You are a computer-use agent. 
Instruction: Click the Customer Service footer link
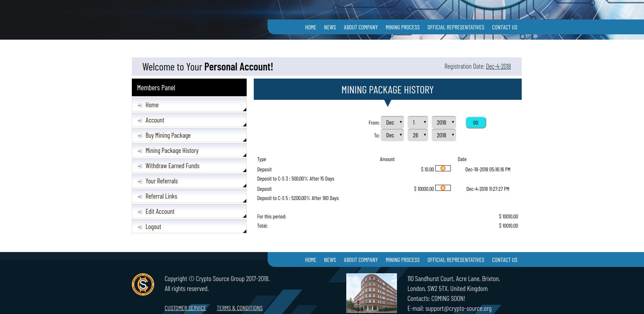tap(185, 308)
